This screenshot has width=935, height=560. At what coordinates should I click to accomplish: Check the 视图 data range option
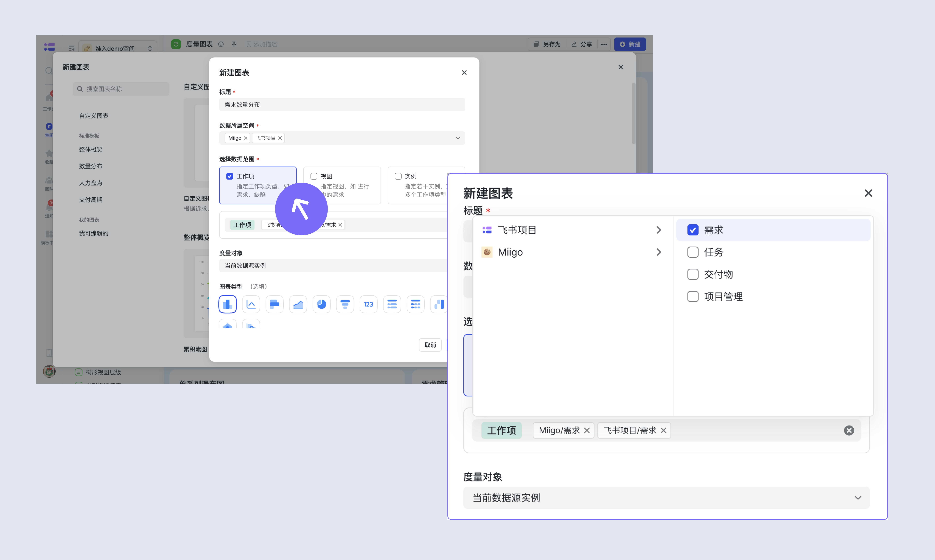point(314,176)
